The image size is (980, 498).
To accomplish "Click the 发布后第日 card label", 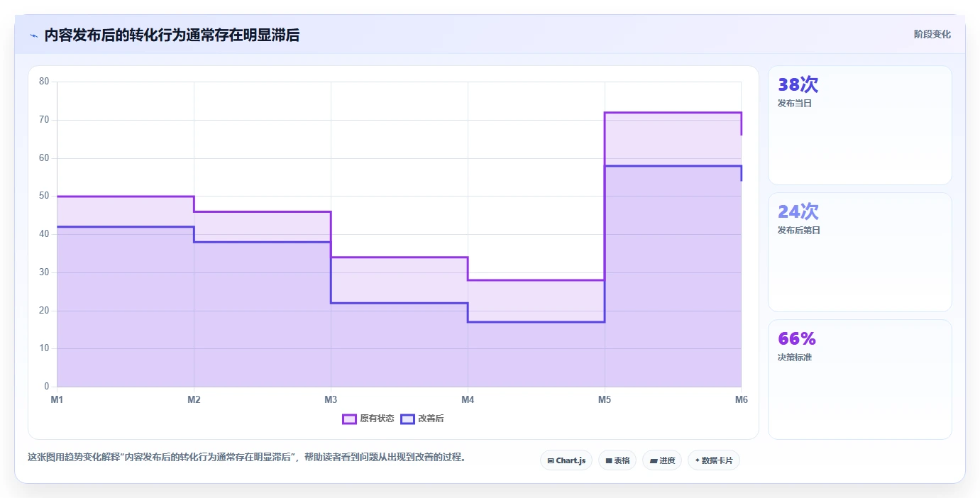I will point(799,230).
